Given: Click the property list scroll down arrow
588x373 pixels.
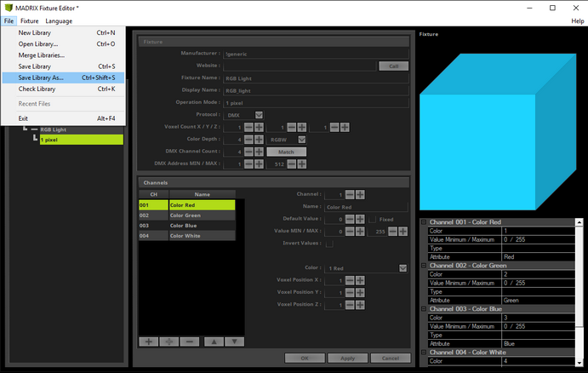Looking at the screenshot, I should pos(579,363).
